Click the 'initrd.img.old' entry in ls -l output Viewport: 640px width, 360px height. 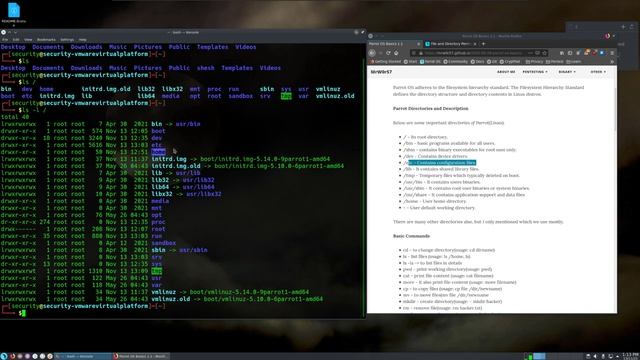click(x=176, y=166)
